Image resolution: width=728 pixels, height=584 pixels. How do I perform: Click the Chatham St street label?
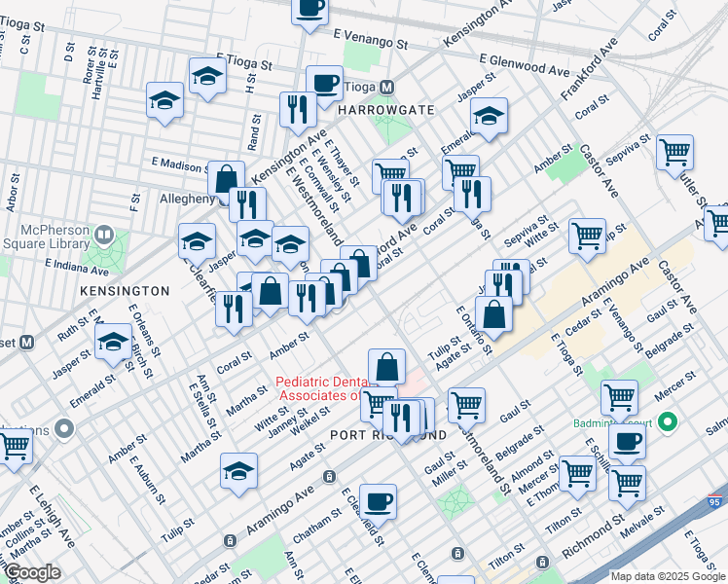(317, 526)
